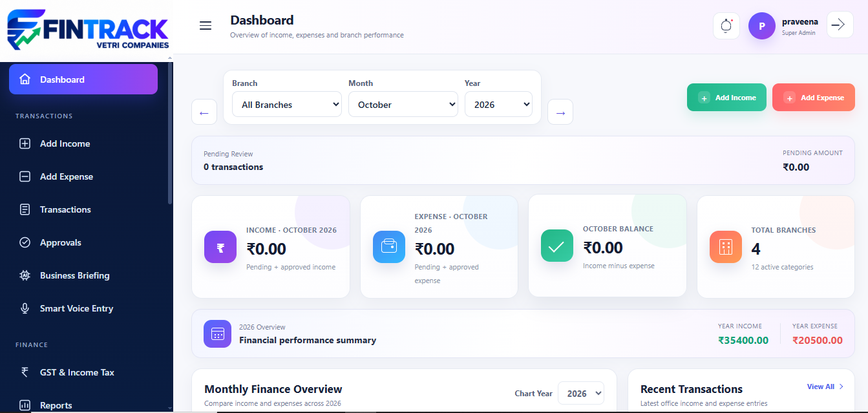Follow the View All transactions link
Screen dimensions: 868x413
coord(825,387)
